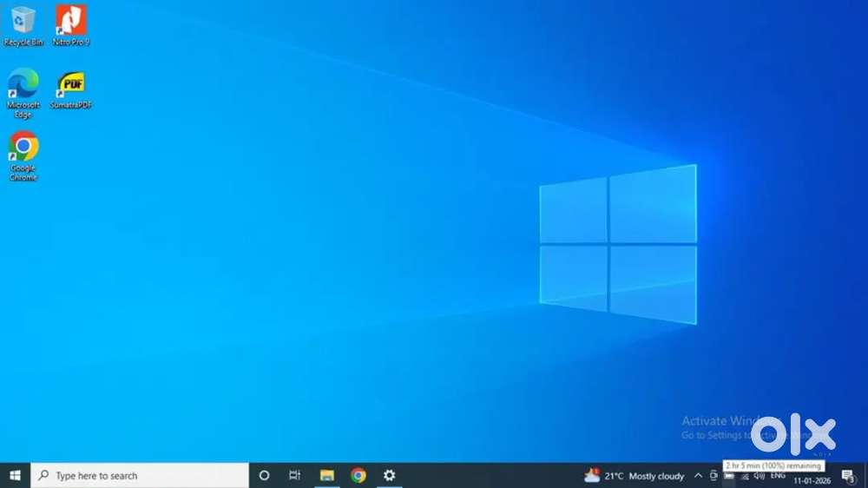868x488 pixels.
Task: Open Task View on the taskbar
Action: [295, 475]
